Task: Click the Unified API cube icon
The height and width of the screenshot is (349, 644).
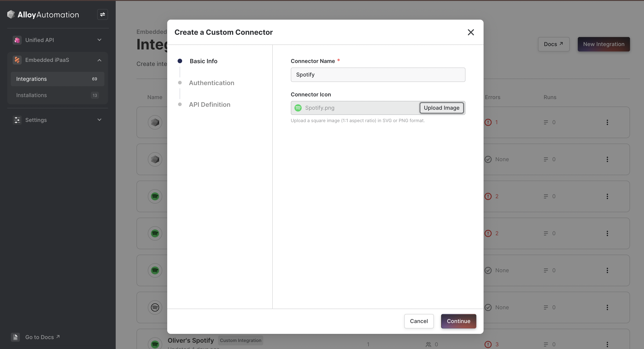Action: pyautogui.click(x=17, y=40)
